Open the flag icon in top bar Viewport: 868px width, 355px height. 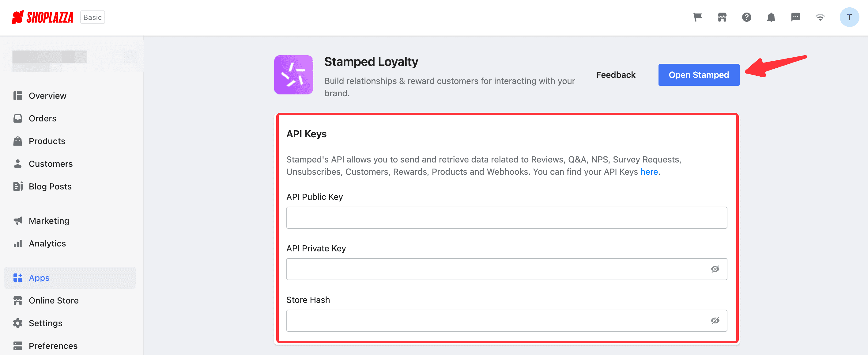coord(697,17)
